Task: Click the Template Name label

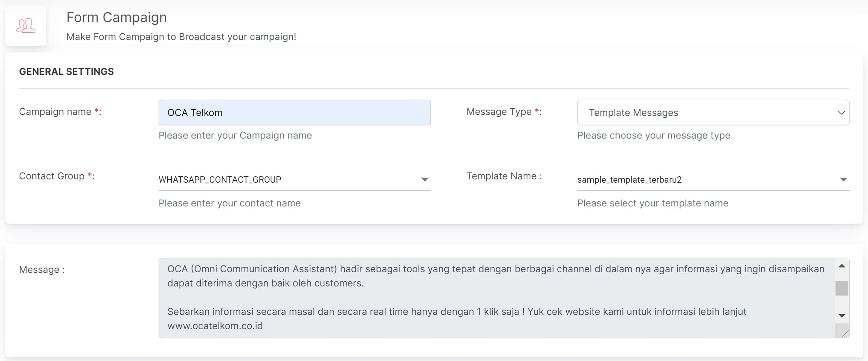Action: coord(504,176)
